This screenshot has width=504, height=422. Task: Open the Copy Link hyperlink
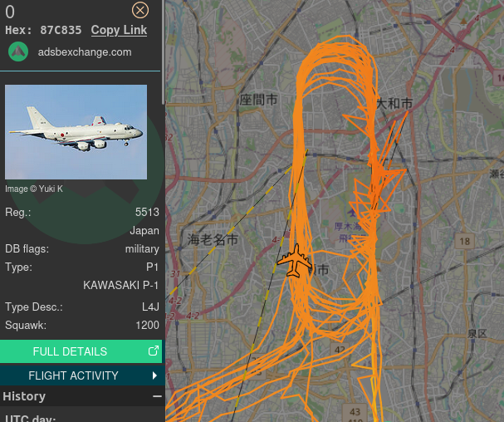(x=119, y=30)
